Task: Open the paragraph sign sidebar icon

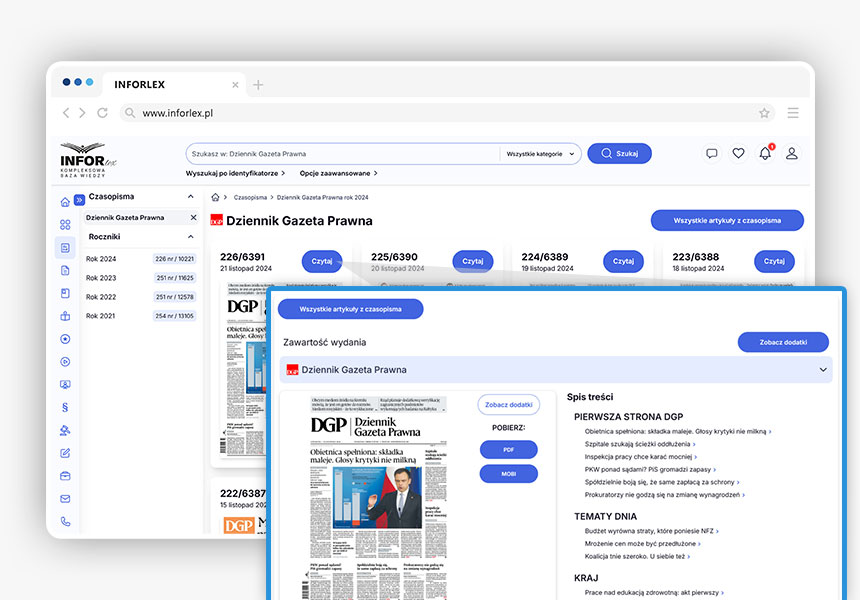Action: pos(65,407)
